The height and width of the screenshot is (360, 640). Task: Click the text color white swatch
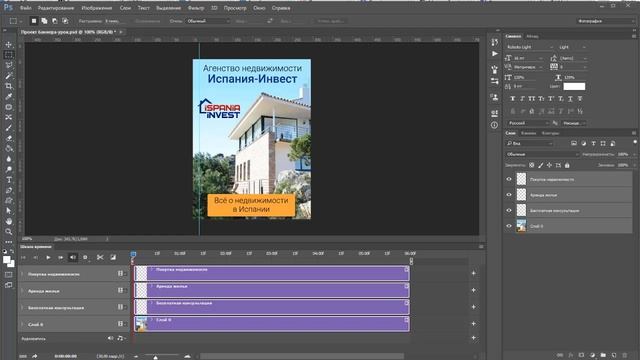pos(574,86)
